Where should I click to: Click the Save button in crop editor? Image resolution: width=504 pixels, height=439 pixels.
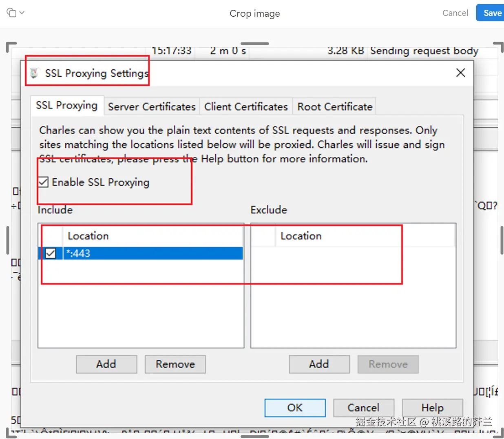tap(491, 13)
